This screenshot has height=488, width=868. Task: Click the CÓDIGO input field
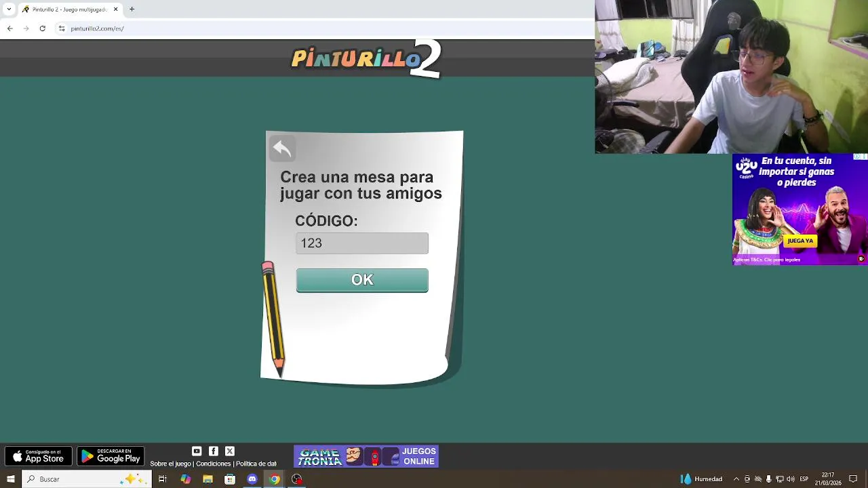[362, 243]
